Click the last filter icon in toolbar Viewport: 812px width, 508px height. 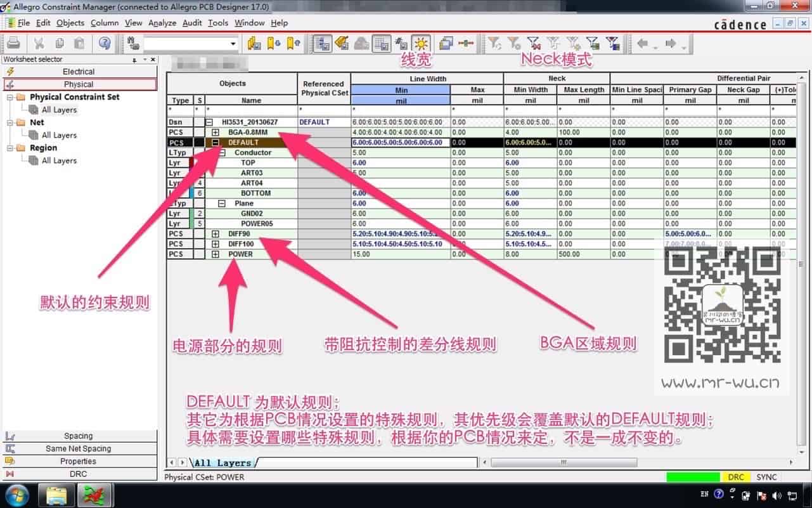(x=612, y=43)
